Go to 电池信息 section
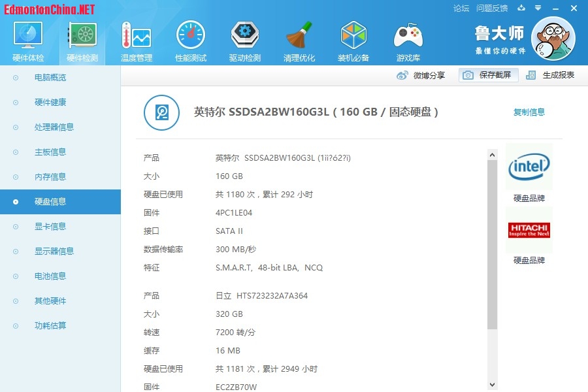The width and height of the screenshot is (588, 392). click(50, 276)
